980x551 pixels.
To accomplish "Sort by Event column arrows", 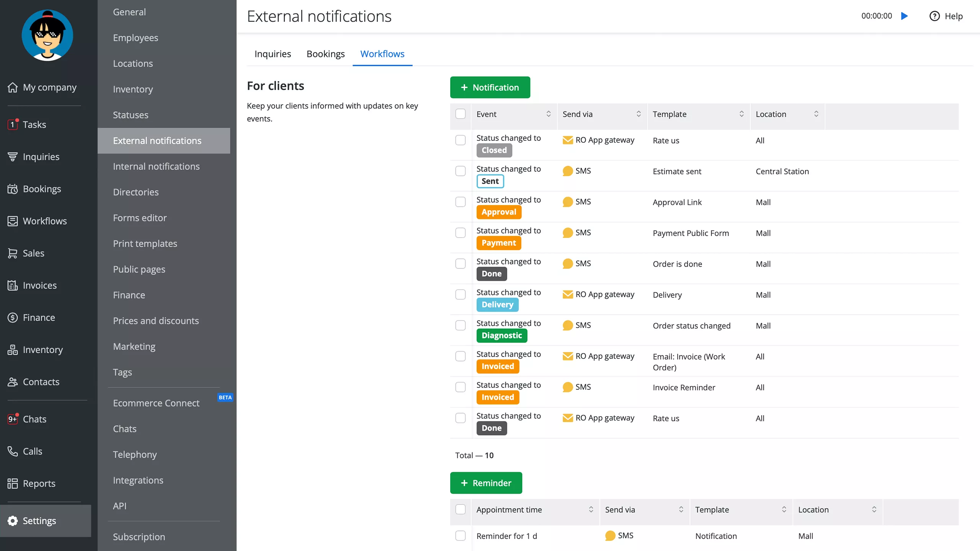I will point(549,114).
